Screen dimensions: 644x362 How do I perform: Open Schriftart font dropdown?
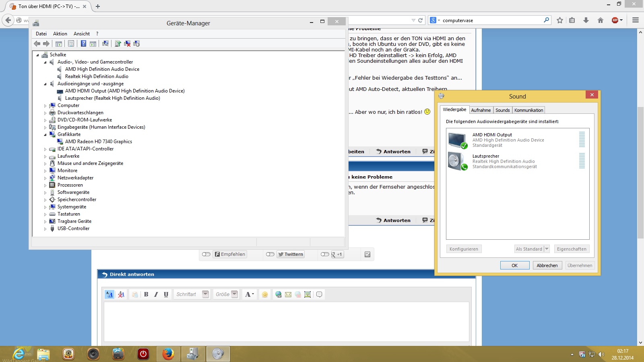coord(205,294)
